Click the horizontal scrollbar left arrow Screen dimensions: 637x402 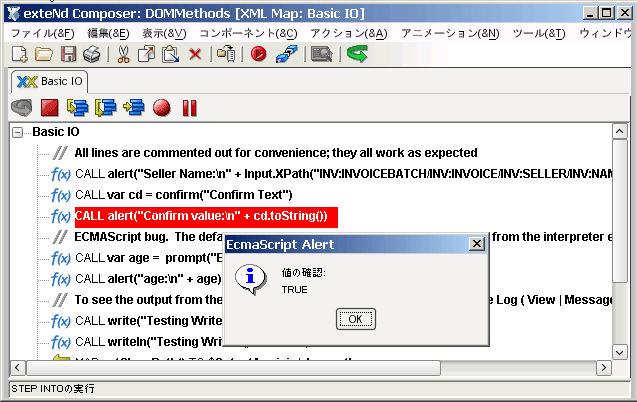17,368
